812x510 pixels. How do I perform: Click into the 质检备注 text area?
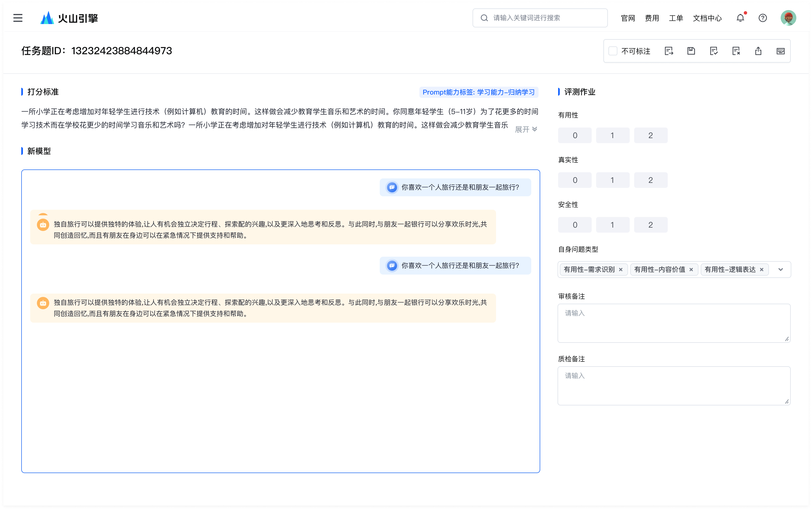pyautogui.click(x=674, y=386)
